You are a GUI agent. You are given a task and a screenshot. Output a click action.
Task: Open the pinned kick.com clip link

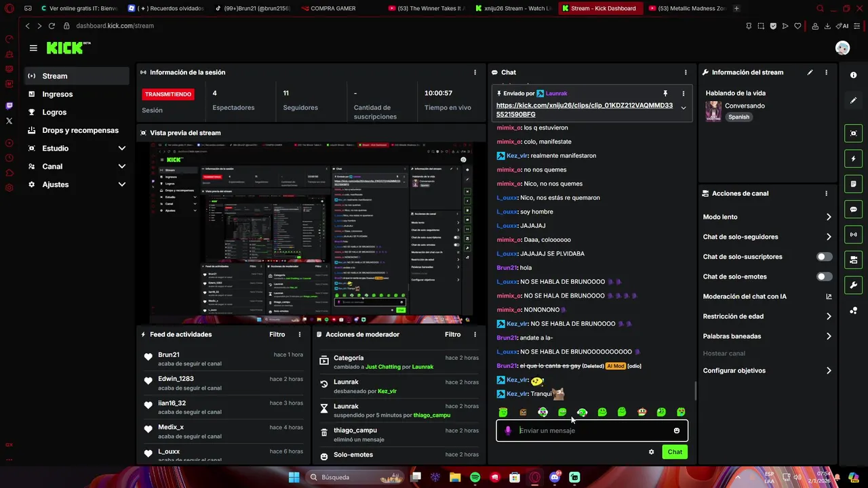tap(585, 110)
